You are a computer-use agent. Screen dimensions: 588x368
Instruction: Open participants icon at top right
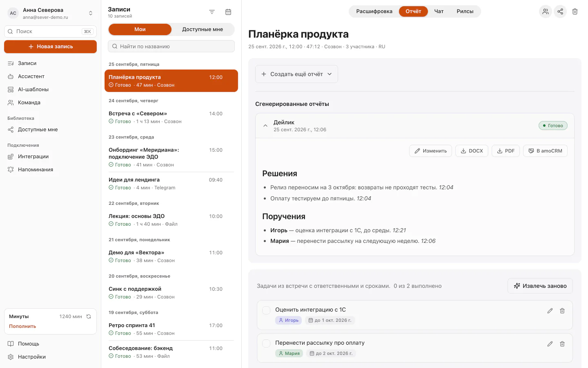click(546, 11)
